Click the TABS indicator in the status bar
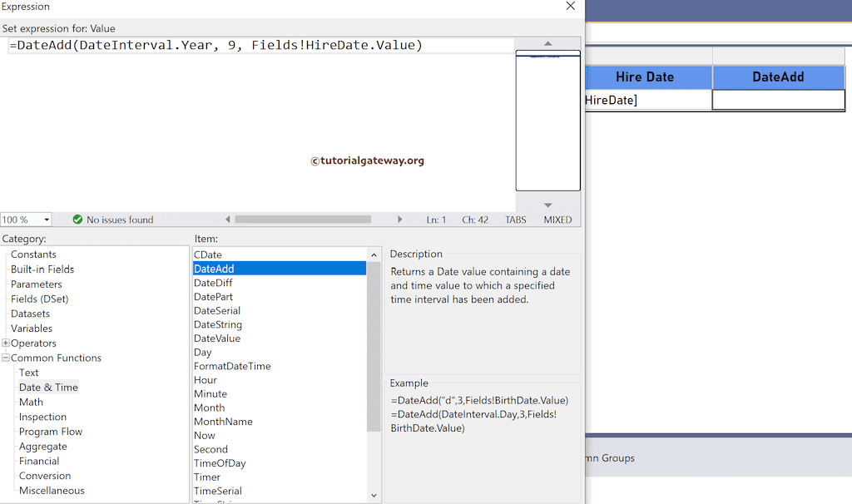 click(x=515, y=220)
